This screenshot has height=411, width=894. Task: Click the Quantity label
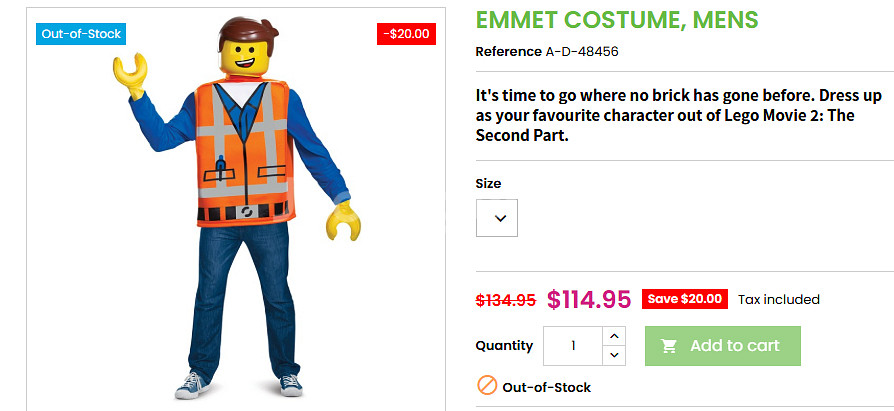tap(504, 346)
